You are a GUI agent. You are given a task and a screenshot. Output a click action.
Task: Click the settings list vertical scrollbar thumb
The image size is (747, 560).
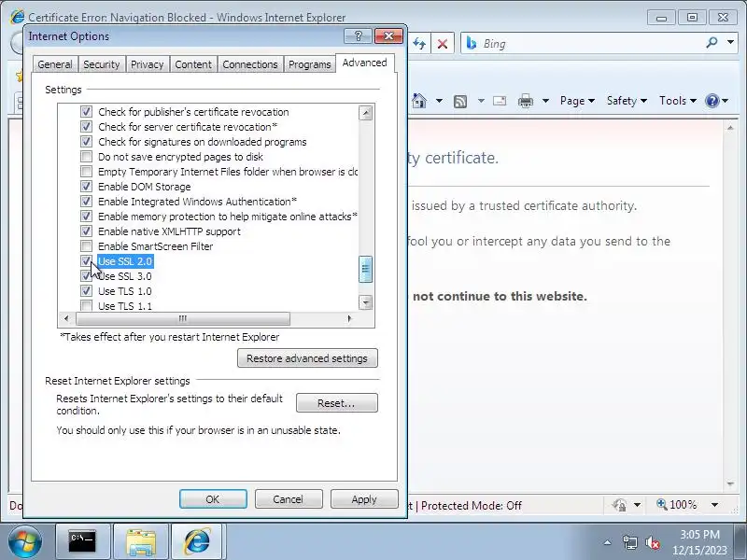pyautogui.click(x=365, y=269)
